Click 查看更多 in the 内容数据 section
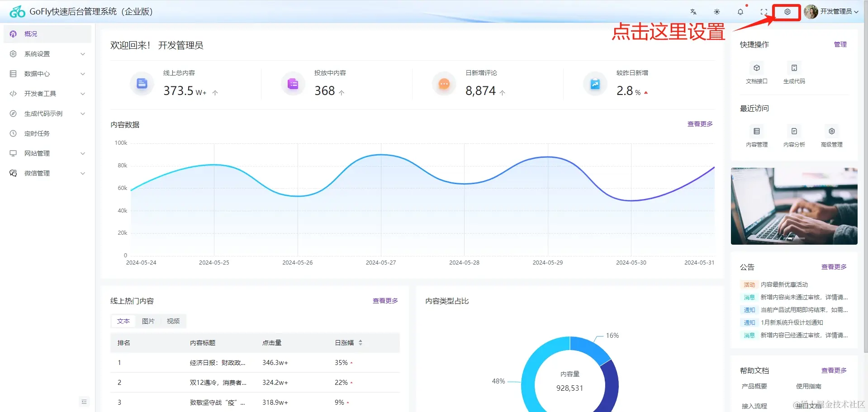868x412 pixels. 700,124
